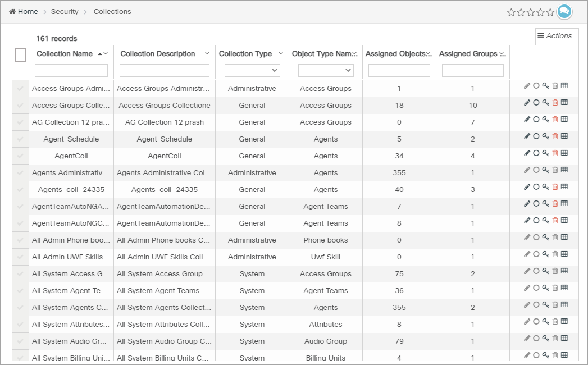Open Collection Name column menu chevron

tap(106, 54)
